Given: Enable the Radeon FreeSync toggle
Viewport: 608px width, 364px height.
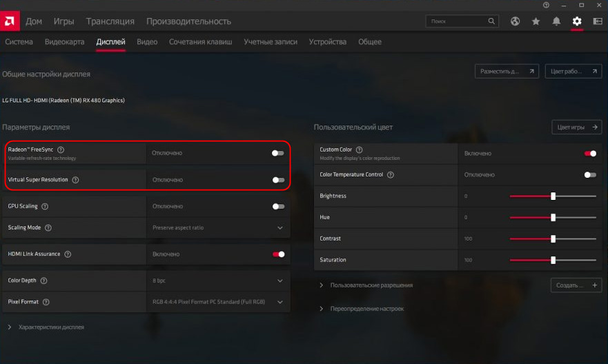Looking at the screenshot, I should (x=277, y=153).
